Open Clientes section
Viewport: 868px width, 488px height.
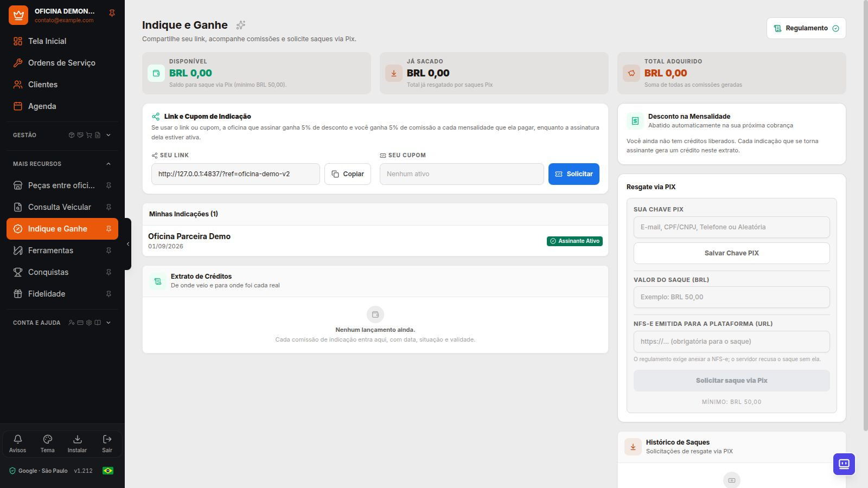[62, 85]
